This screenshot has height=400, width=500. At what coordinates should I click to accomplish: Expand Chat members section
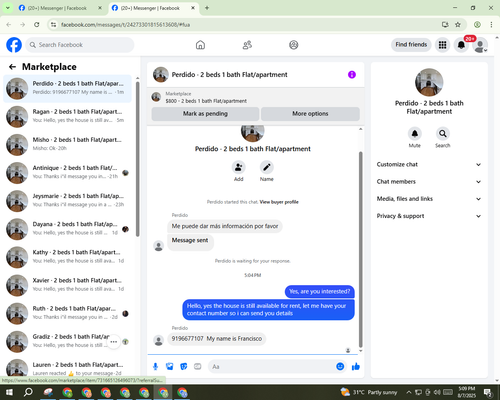coord(429,182)
